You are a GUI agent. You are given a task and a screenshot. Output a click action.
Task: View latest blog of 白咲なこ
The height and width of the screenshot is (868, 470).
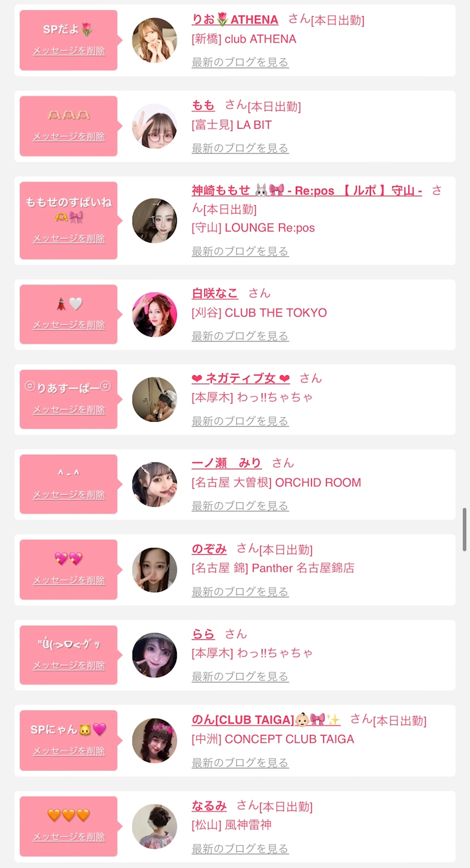(x=240, y=336)
